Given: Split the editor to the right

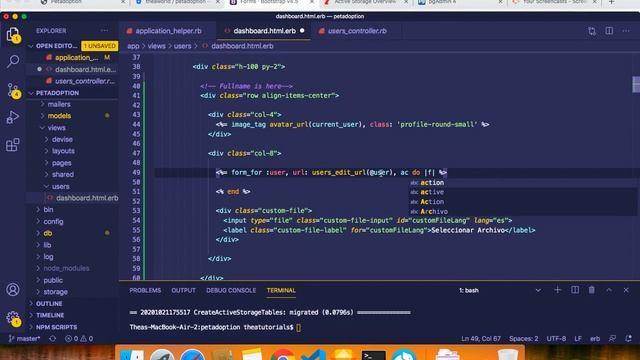Looking at the screenshot, I should pyautogui.click(x=609, y=31).
